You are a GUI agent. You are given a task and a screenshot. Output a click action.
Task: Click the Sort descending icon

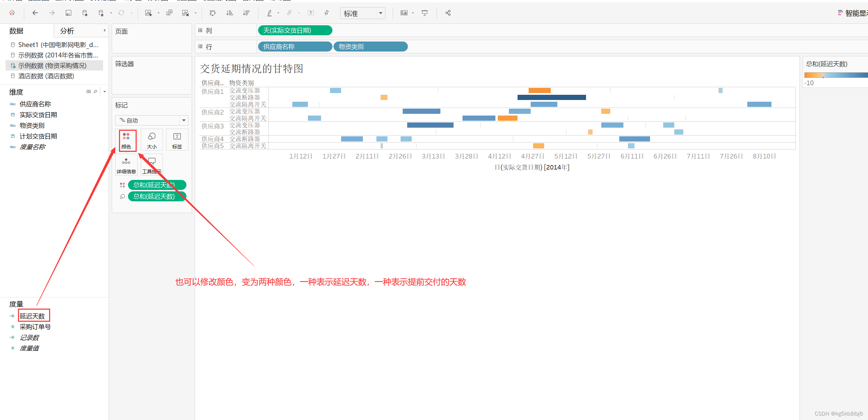[x=246, y=13]
